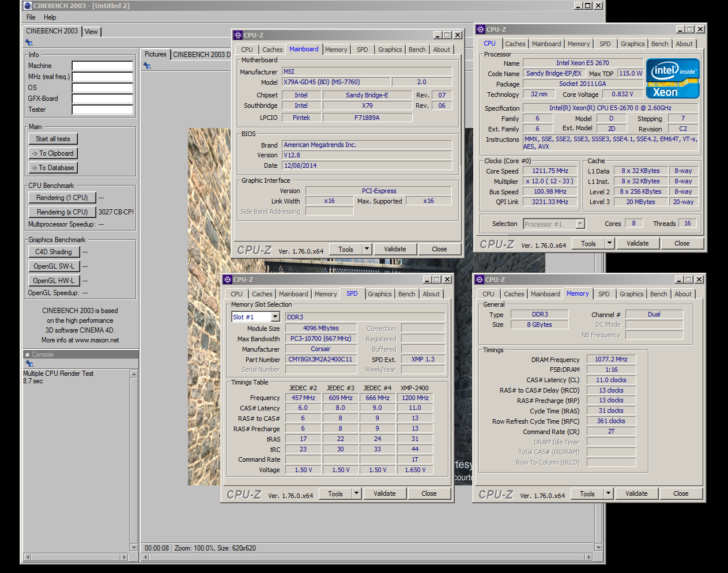Click the Intel Xeon inside logo
The height and width of the screenshot is (573, 728).
coord(673,78)
